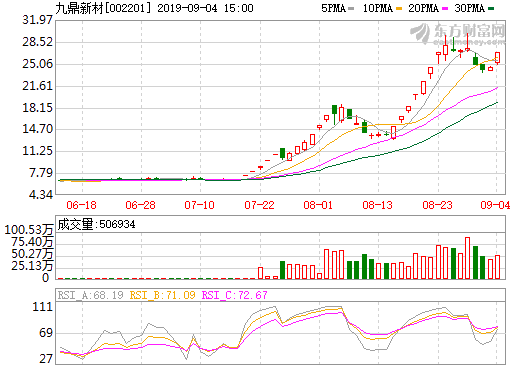Click the RSI_A:68.19 indicator label

coord(90,295)
